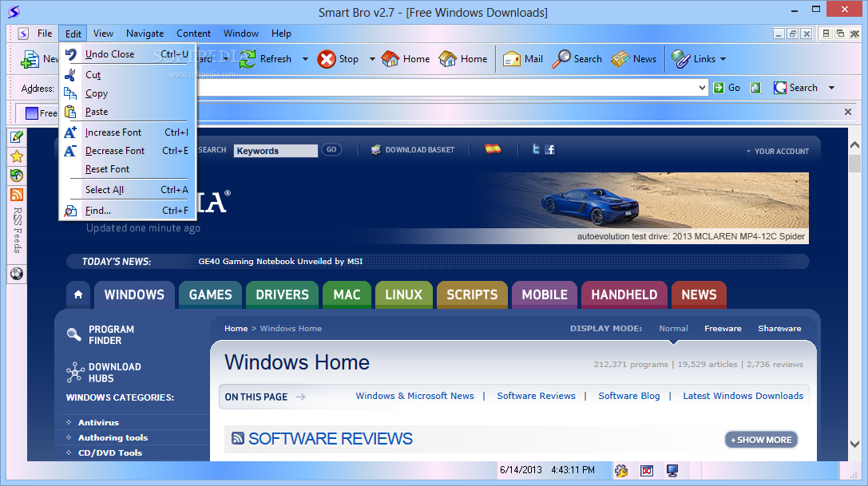Click the red Stop X icon

[327, 59]
